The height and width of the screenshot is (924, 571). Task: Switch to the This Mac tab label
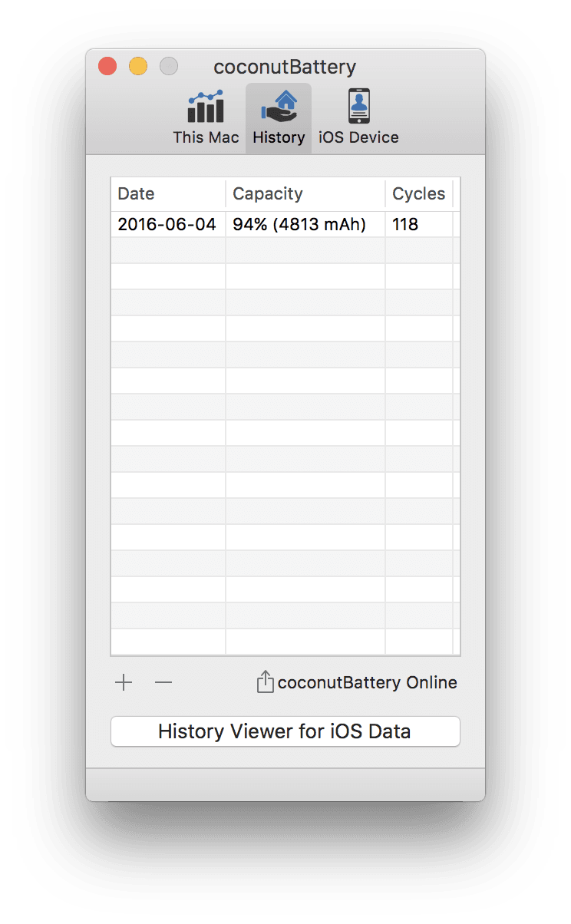pyautogui.click(x=206, y=138)
